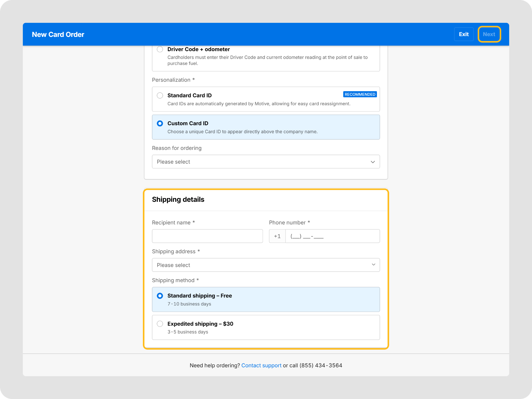
Task: Open the Contact support link
Action: click(261, 365)
